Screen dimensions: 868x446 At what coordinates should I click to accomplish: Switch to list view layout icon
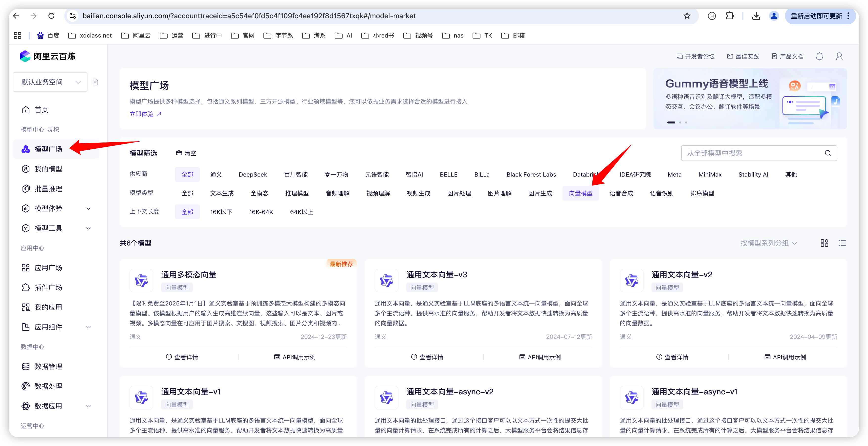click(842, 243)
